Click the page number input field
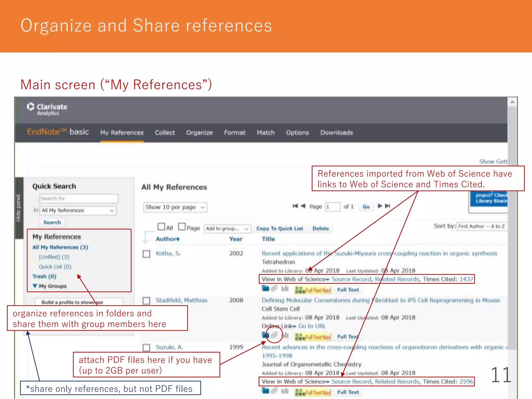Image resolution: width=532 pixels, height=399 pixels. [332, 207]
